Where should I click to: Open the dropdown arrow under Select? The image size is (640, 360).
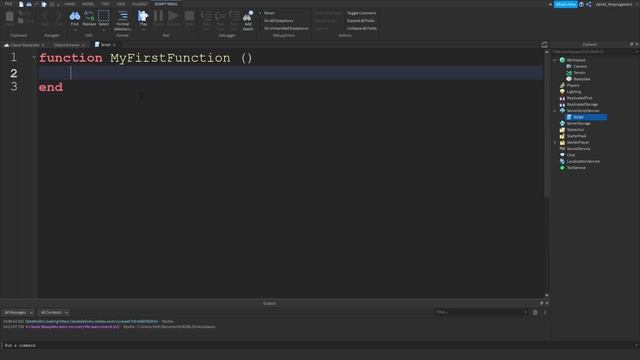[104, 30]
